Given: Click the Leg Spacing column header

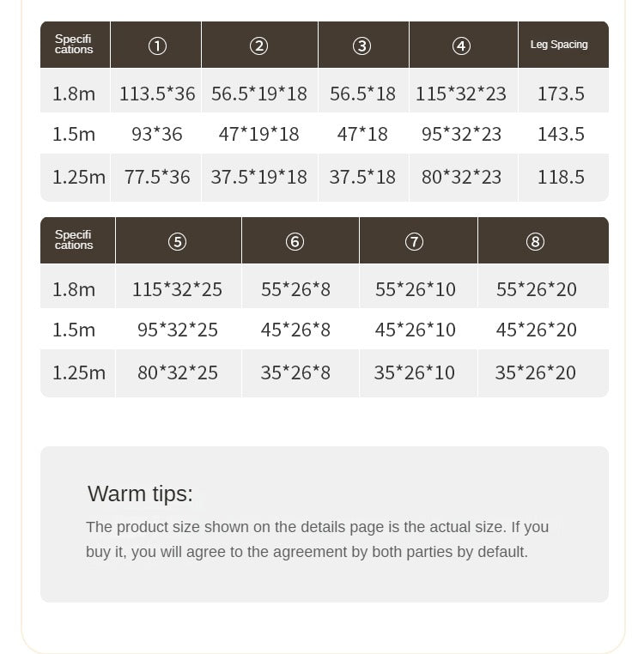Looking at the screenshot, I should coord(559,45).
